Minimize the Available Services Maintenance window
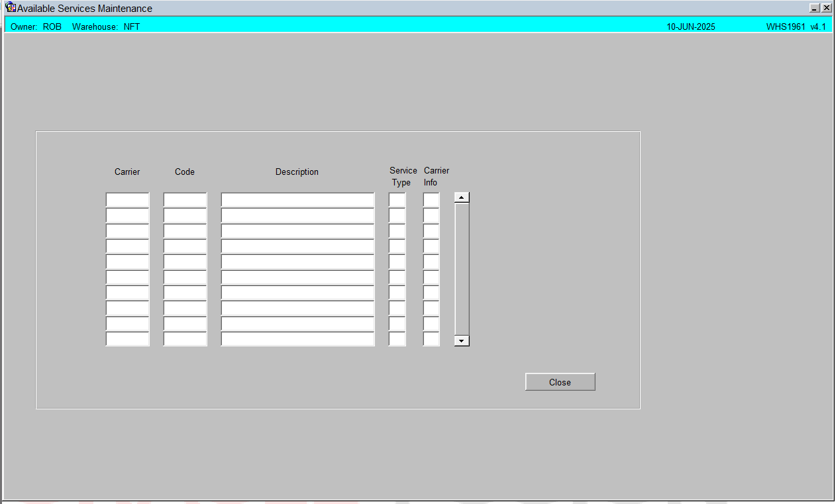Viewport: 836px width, 504px height. (x=815, y=8)
